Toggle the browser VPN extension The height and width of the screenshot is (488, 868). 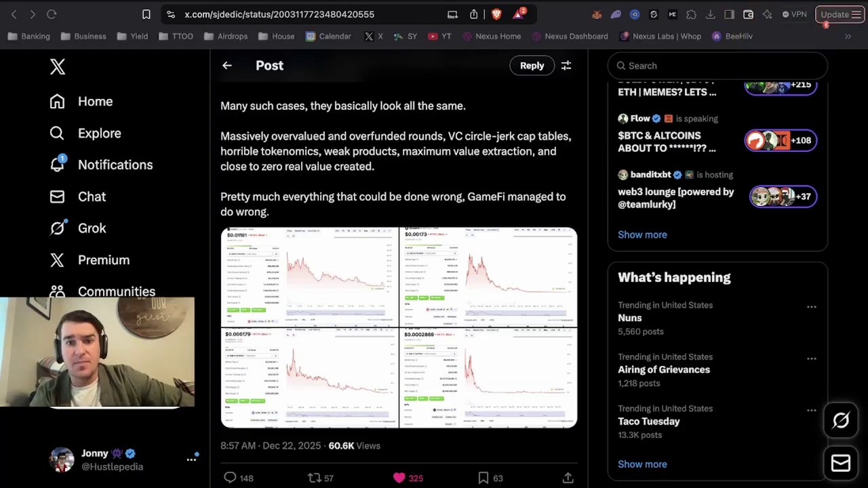pyautogui.click(x=793, y=14)
